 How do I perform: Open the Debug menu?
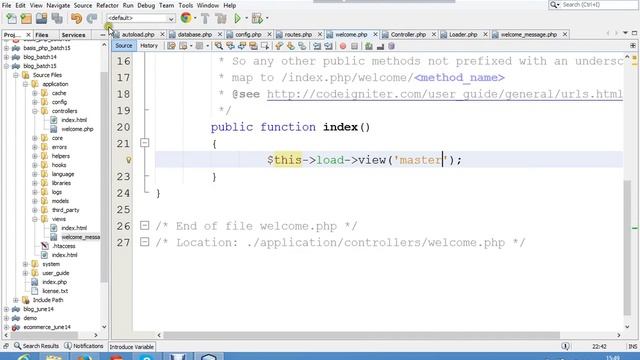pos(146,5)
